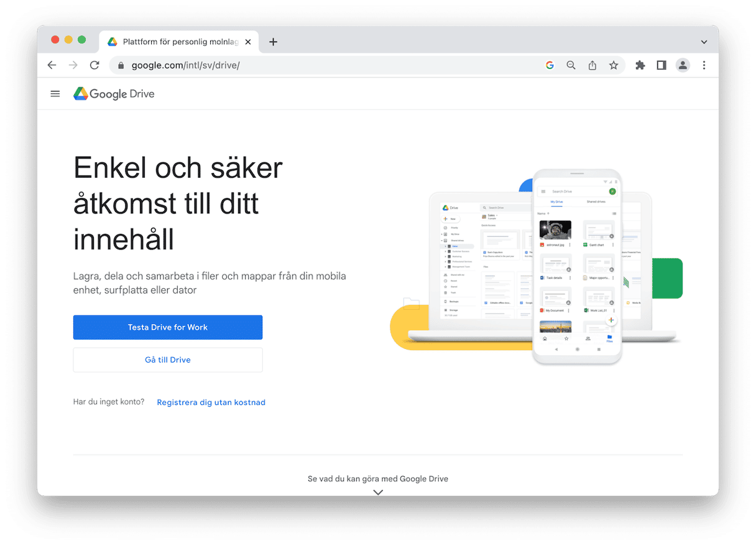Click the Google translate G icon
The image size is (756, 545).
(x=550, y=65)
